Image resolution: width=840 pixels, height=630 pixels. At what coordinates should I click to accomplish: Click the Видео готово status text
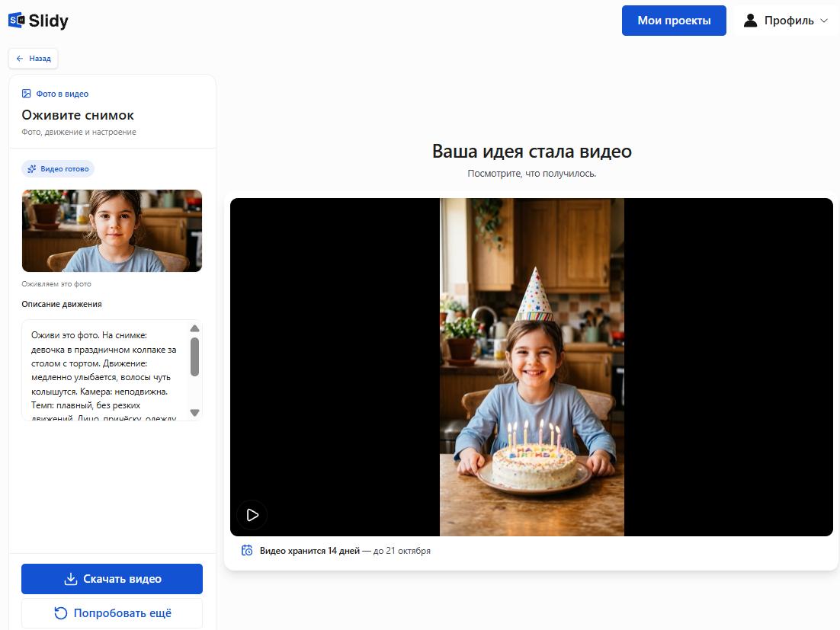coord(65,169)
